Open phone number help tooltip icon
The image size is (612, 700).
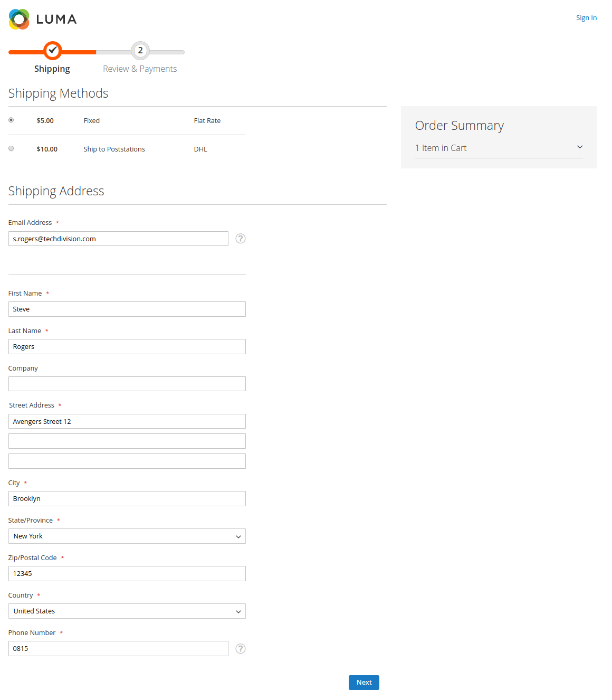241,649
